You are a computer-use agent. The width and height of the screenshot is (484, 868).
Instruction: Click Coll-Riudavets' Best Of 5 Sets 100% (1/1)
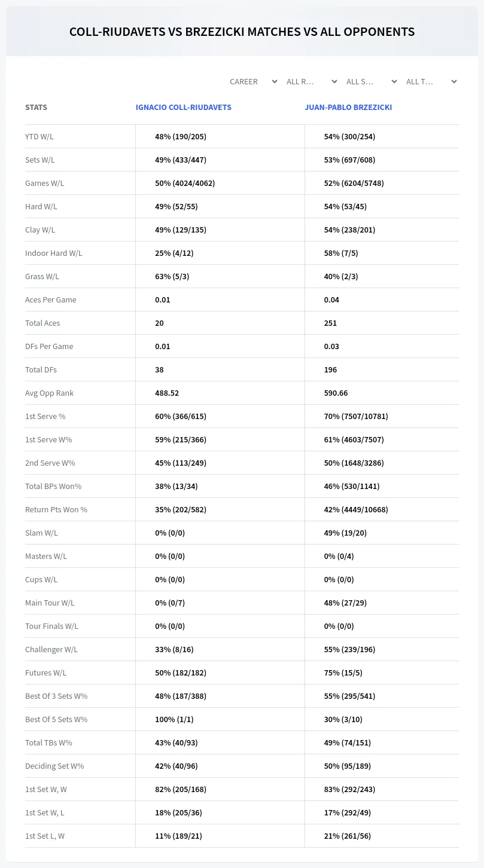pyautogui.click(x=174, y=719)
